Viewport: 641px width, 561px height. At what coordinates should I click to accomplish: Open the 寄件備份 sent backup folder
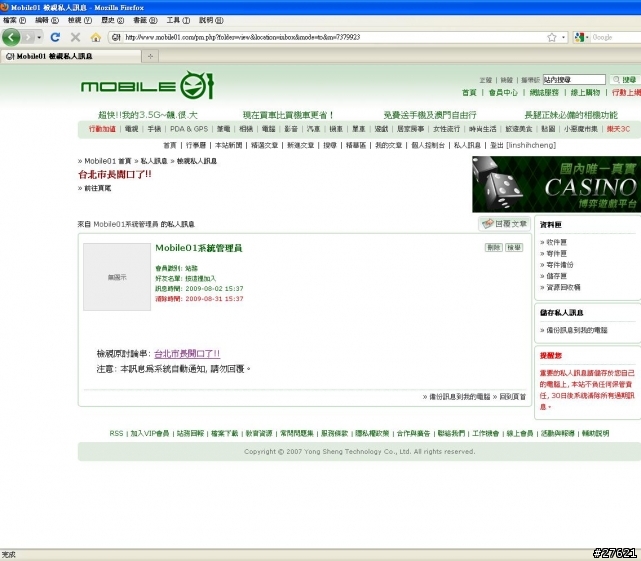560,265
